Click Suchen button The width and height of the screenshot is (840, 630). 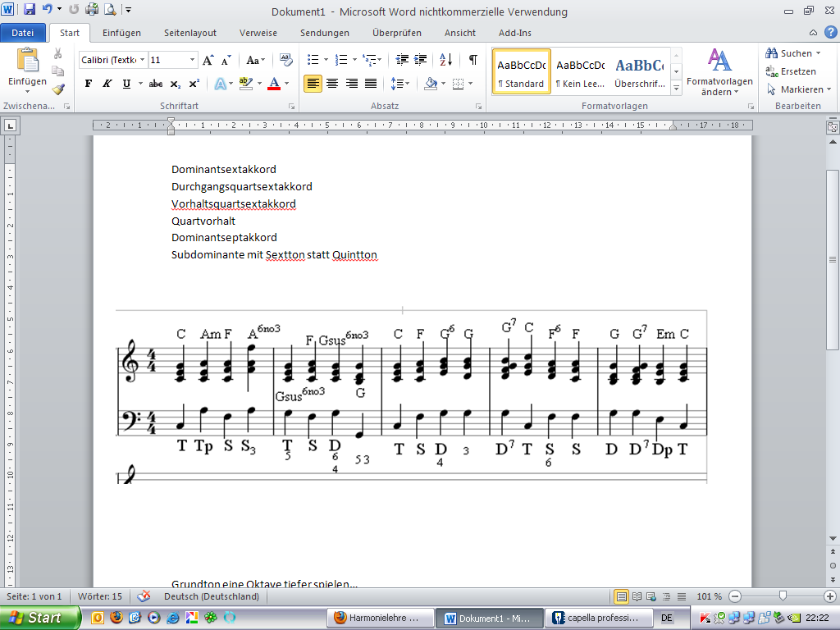click(793, 53)
